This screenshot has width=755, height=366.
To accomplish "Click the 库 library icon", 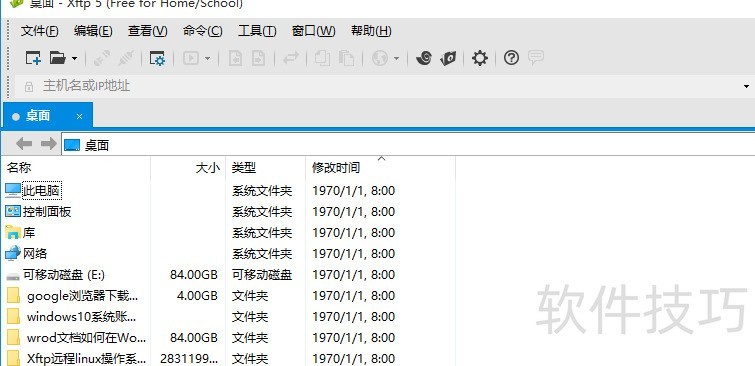I will pyautogui.click(x=13, y=233).
